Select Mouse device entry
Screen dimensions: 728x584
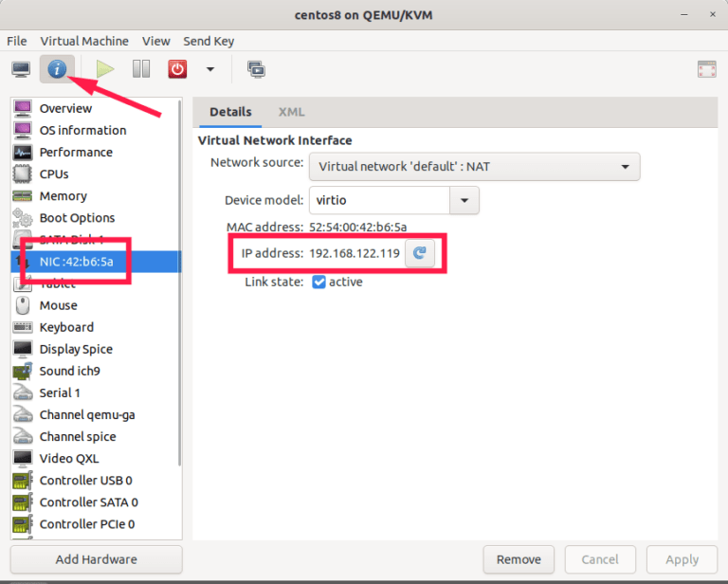tap(95, 305)
